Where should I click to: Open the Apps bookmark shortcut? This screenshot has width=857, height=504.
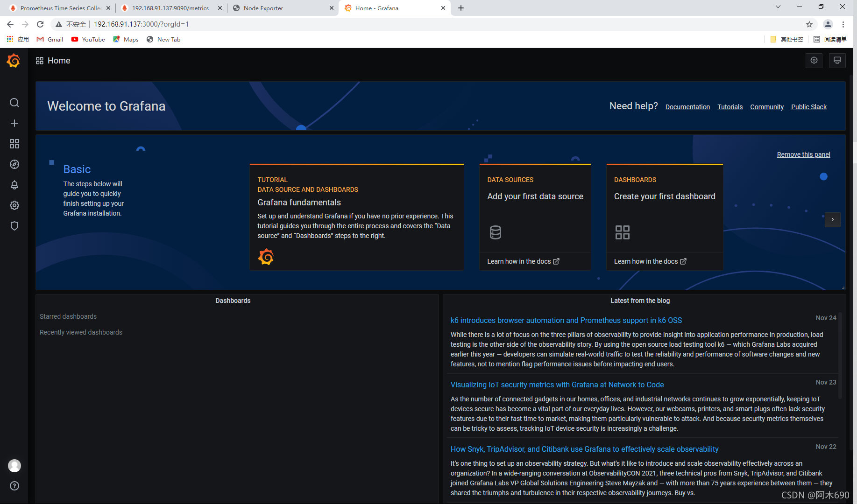point(18,39)
